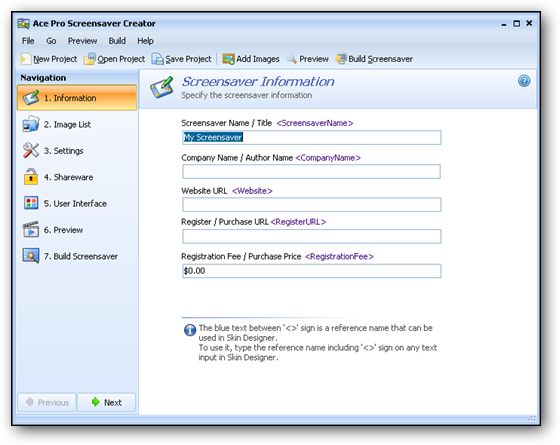
Task: Go to step 5. User Interface
Action: pyautogui.click(x=77, y=204)
